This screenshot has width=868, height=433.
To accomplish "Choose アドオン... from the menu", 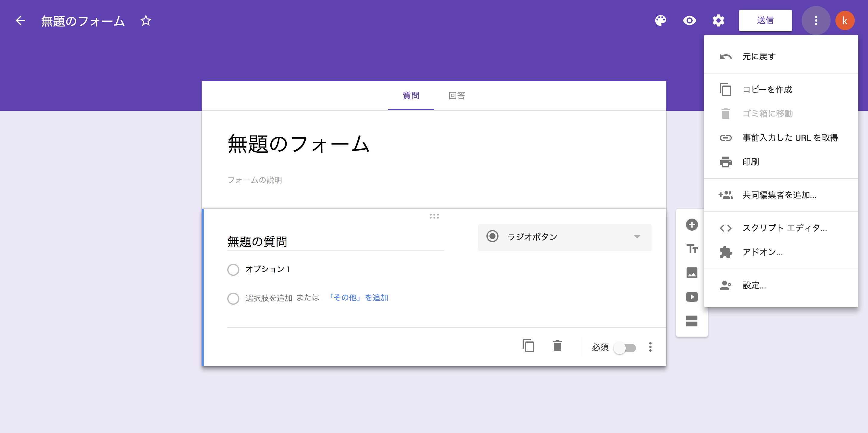I will [x=781, y=252].
